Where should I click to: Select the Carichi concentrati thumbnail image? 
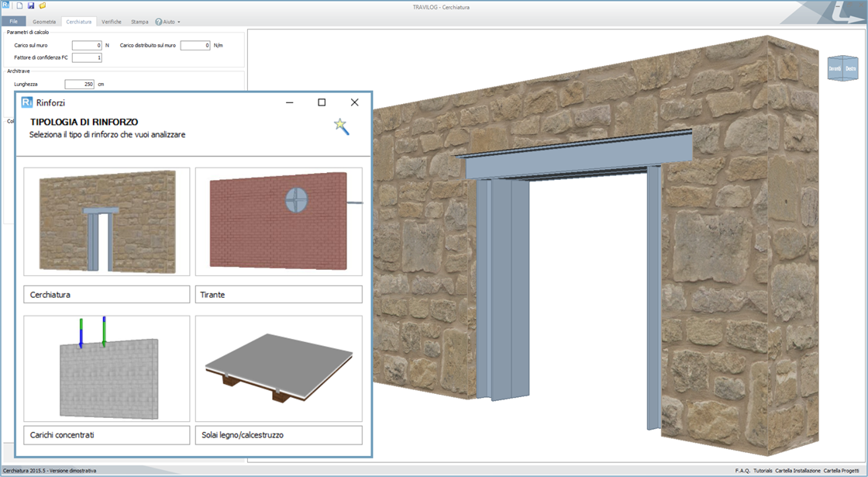pyautogui.click(x=107, y=368)
